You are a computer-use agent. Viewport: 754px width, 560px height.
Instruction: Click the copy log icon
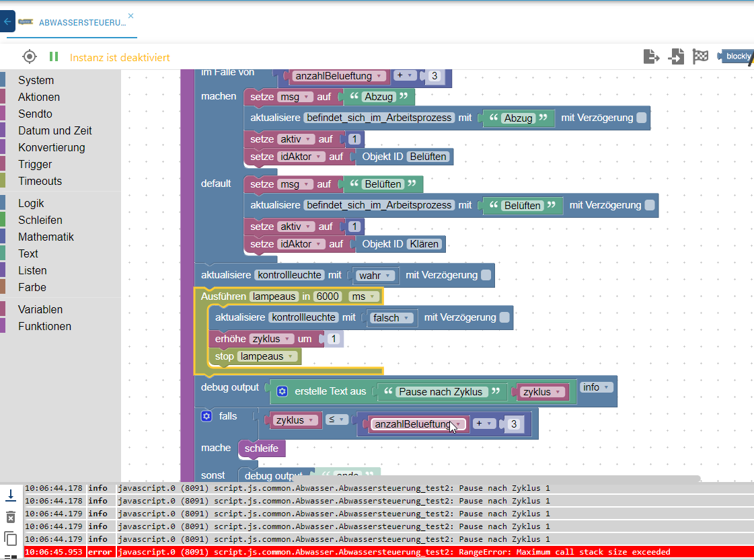[x=11, y=538]
